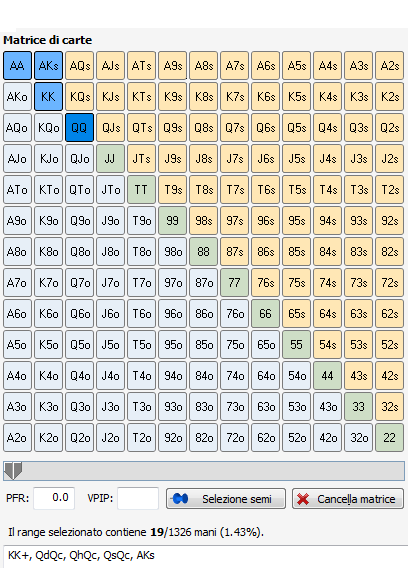Clear matrix with Cancella matrice button

click(x=348, y=499)
